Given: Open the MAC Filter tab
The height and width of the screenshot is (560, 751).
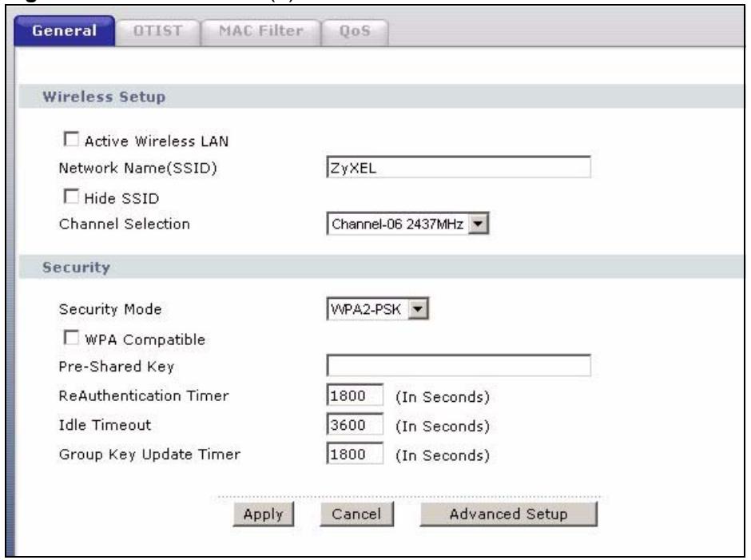Looking at the screenshot, I should (x=261, y=32).
